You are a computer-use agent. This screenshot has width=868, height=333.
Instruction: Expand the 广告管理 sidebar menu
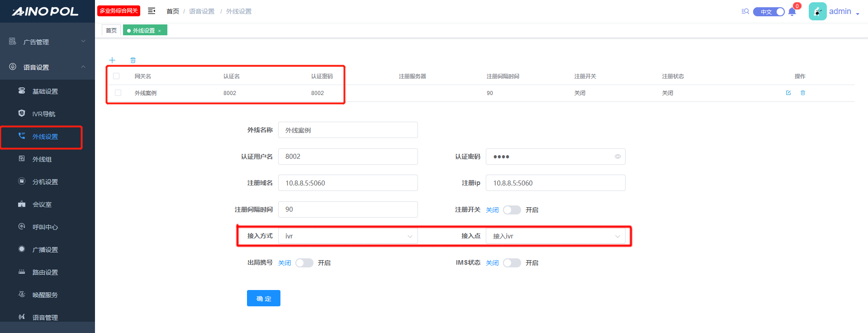pyautogui.click(x=47, y=42)
